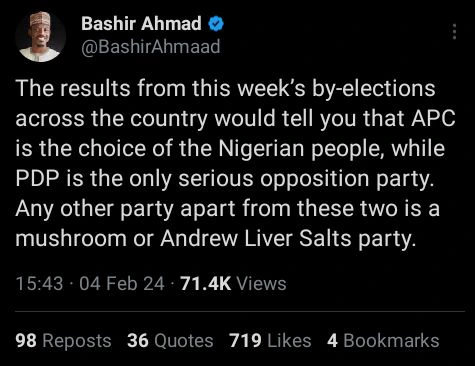The width and height of the screenshot is (475, 366).
Task: Click the blue verified badge
Action: pyautogui.click(x=216, y=24)
